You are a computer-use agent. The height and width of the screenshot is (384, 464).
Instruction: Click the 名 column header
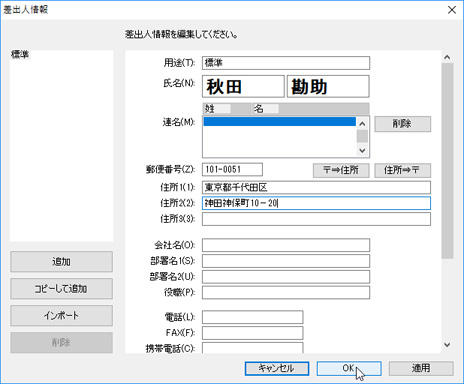pos(310,109)
